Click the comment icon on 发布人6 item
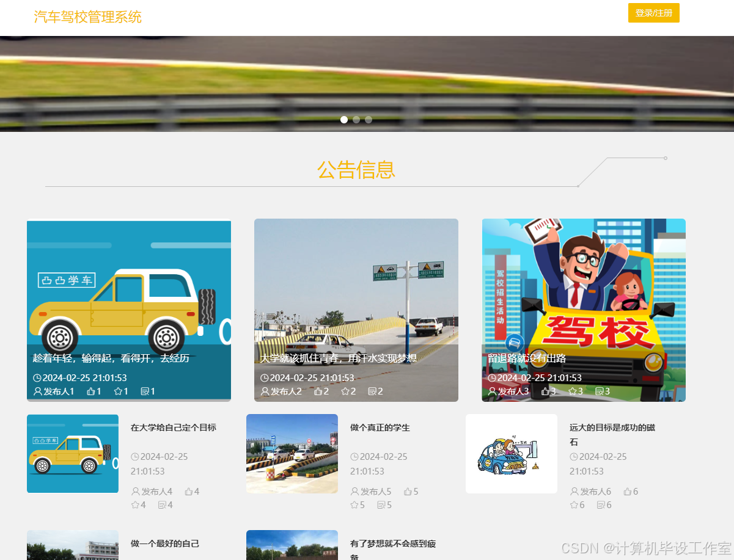The image size is (734, 560). coord(601,505)
